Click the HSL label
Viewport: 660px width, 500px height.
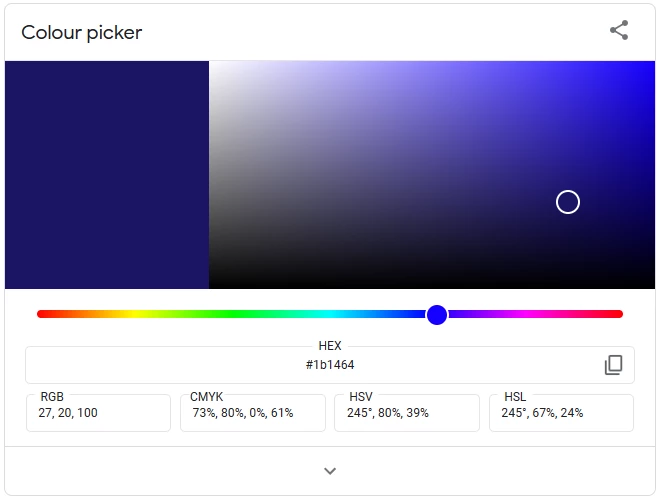click(515, 397)
